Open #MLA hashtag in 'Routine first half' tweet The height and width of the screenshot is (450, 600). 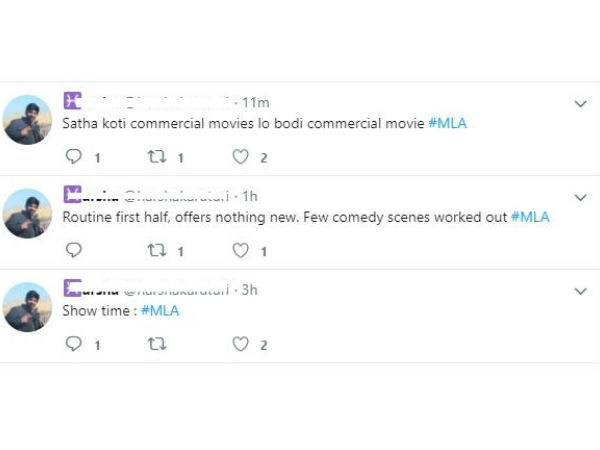pyautogui.click(x=530, y=217)
